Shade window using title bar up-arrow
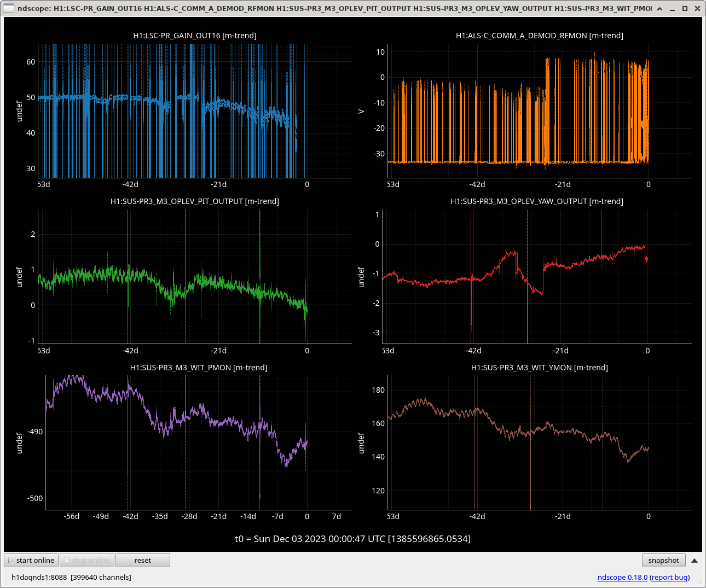 tap(660, 8)
